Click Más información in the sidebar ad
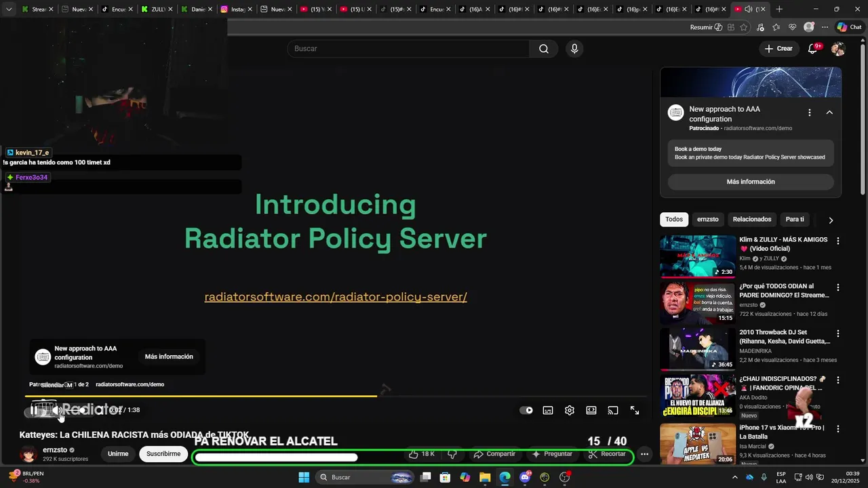 tap(751, 182)
